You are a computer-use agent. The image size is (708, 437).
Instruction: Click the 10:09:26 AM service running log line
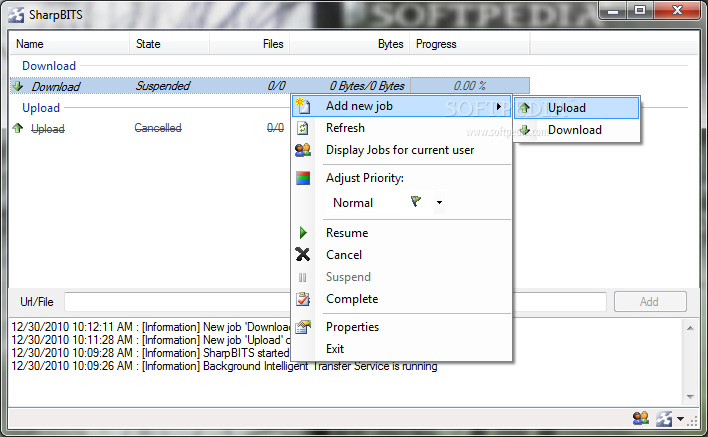[x=224, y=366]
